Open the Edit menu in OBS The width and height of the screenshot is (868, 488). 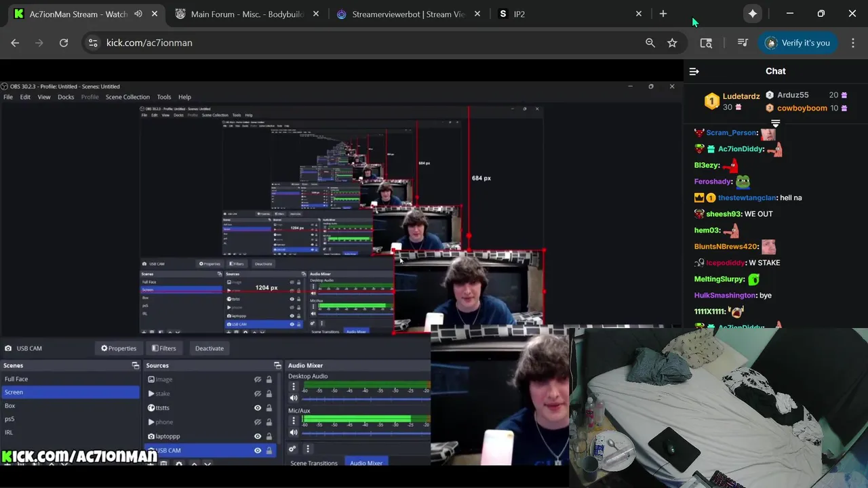point(25,97)
